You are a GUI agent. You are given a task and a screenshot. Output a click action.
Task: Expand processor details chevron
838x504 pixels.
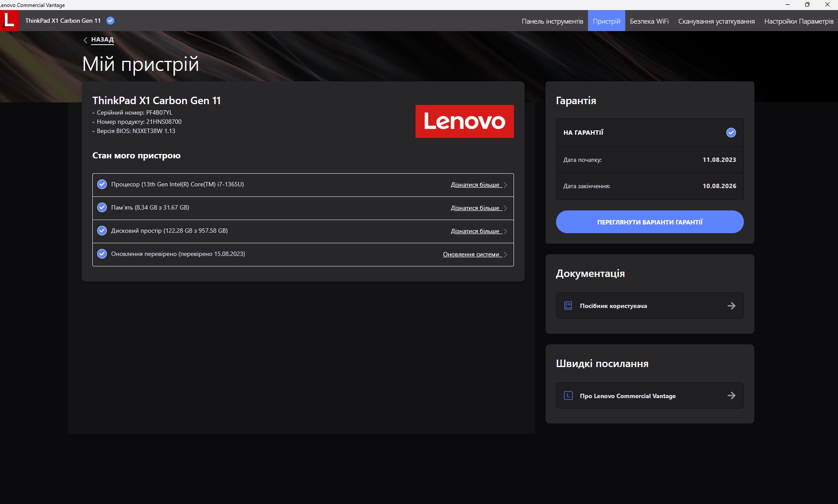(505, 185)
